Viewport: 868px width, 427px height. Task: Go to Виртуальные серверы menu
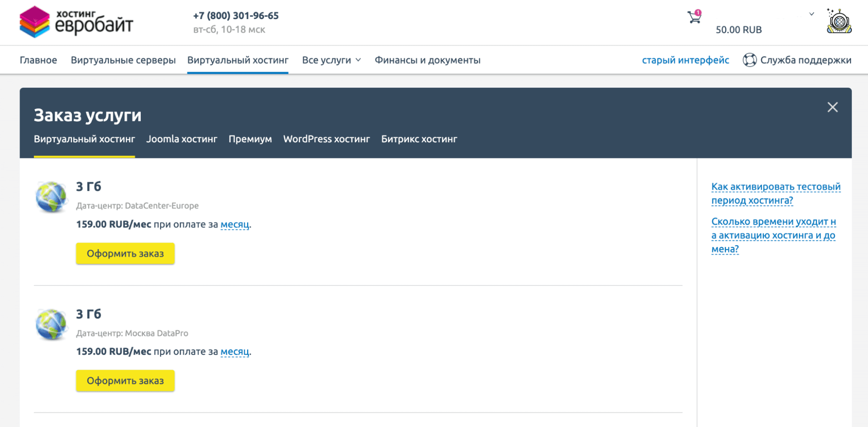click(x=123, y=60)
